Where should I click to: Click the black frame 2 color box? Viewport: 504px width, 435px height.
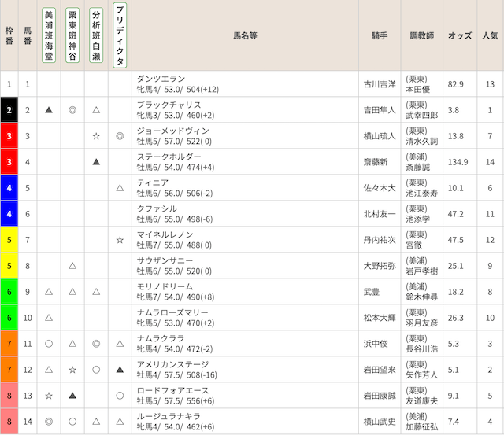(9, 110)
